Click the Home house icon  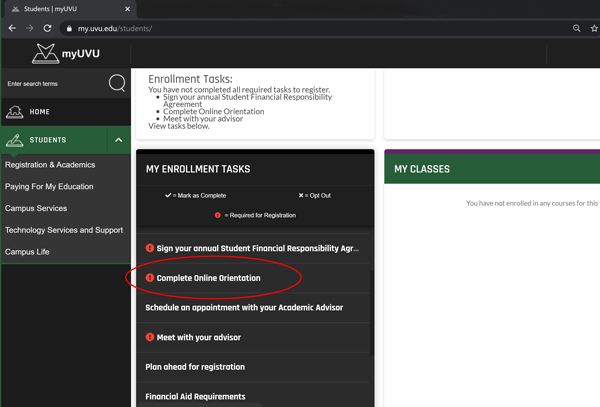(x=15, y=112)
